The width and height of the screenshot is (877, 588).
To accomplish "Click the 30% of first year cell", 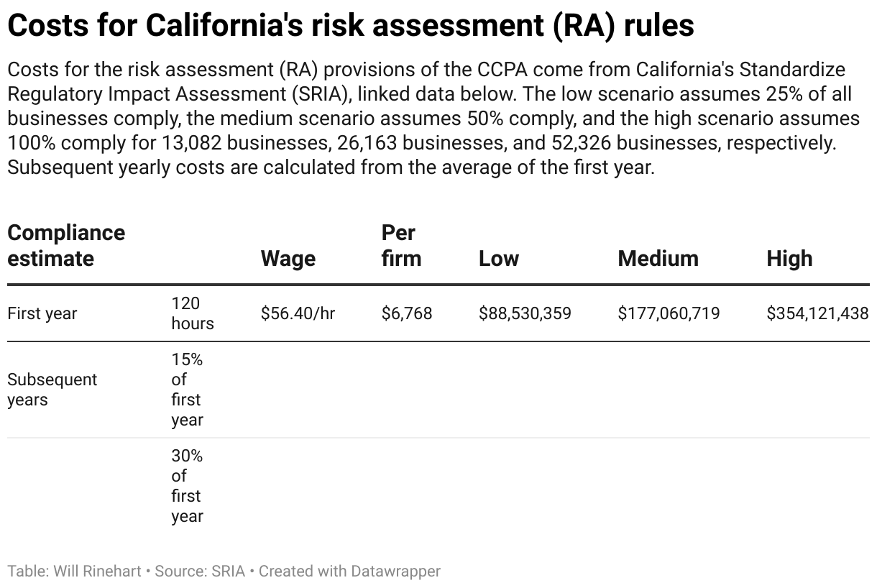I will tap(187, 486).
